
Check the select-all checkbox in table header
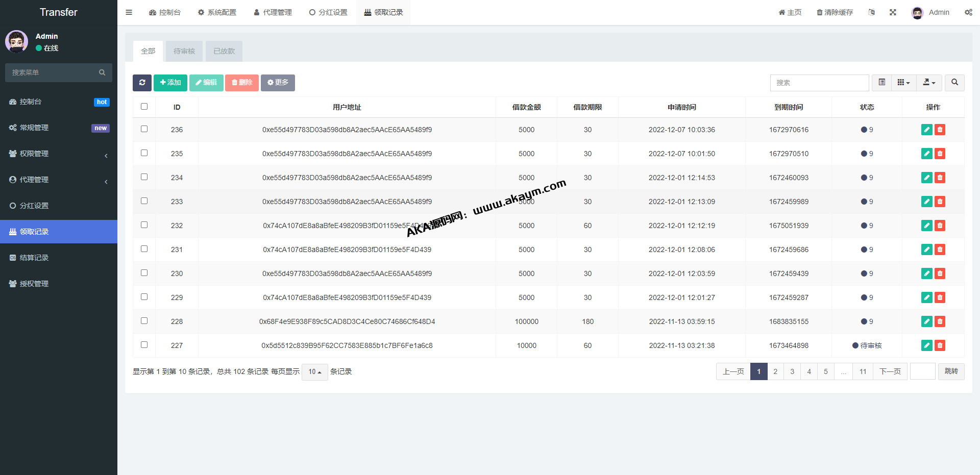pyautogui.click(x=144, y=107)
